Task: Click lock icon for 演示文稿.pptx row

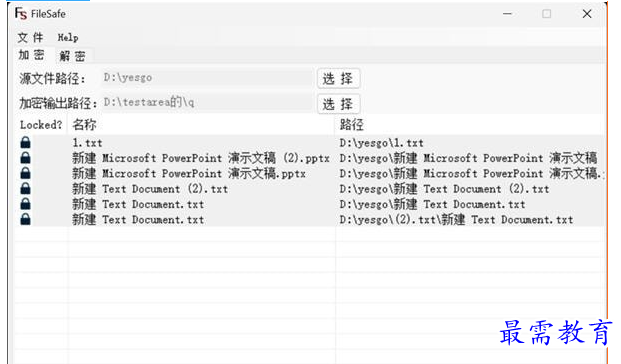Action: 25,173
